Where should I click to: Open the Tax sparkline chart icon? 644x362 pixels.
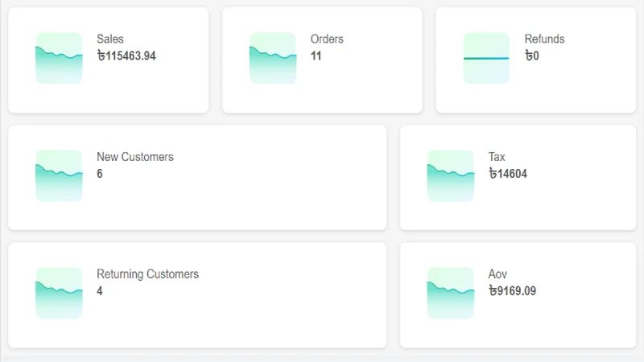pyautogui.click(x=451, y=175)
